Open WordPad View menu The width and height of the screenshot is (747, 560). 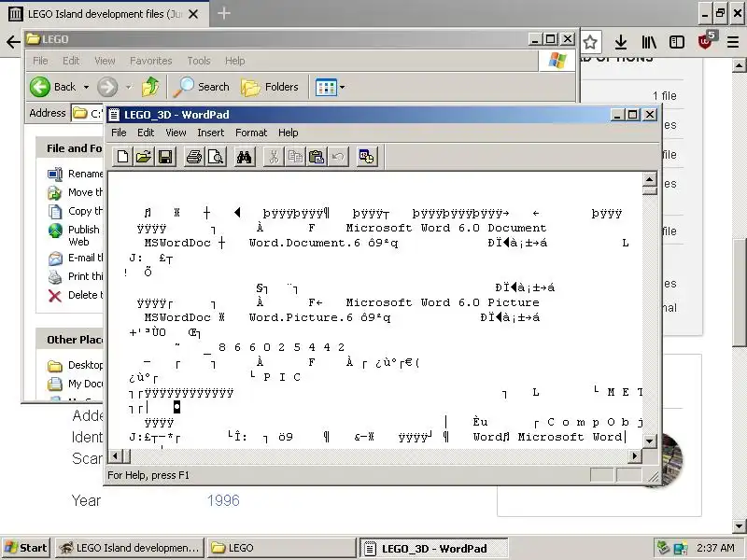coord(176,133)
